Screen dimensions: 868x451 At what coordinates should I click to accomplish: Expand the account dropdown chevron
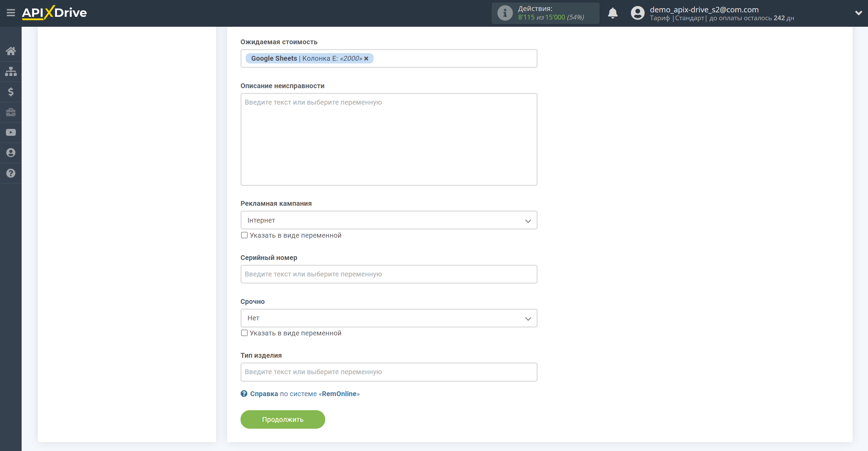(x=858, y=13)
